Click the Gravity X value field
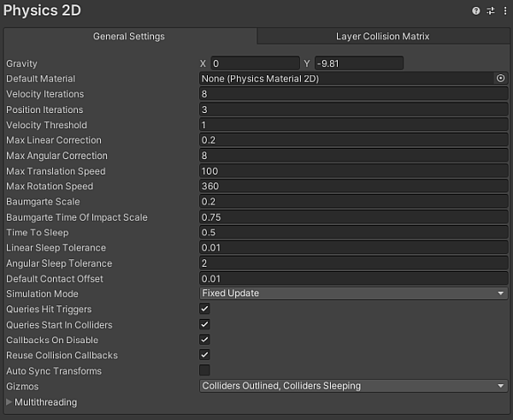This screenshot has height=420, width=513. point(254,63)
